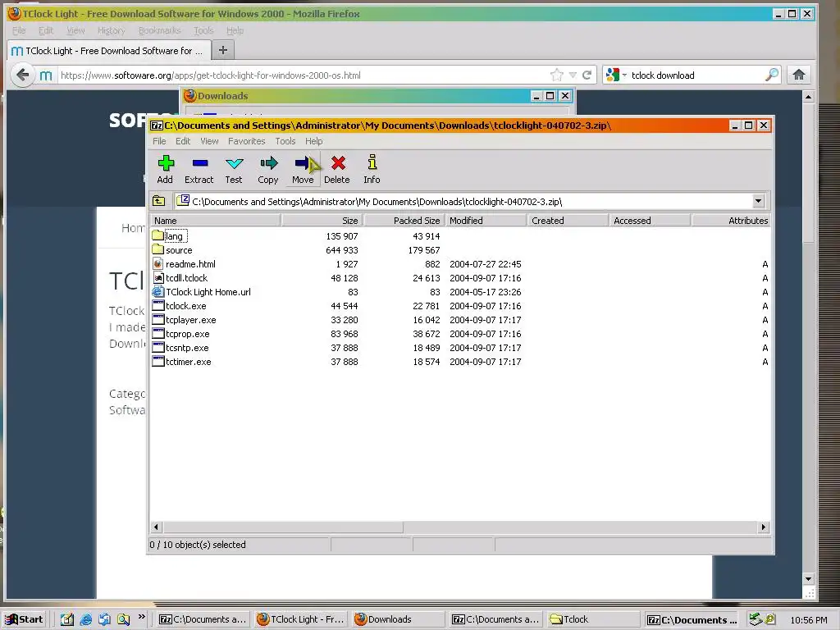Click the Add button in the 7-Zip toolbar
The image size is (840, 630).
[165, 169]
